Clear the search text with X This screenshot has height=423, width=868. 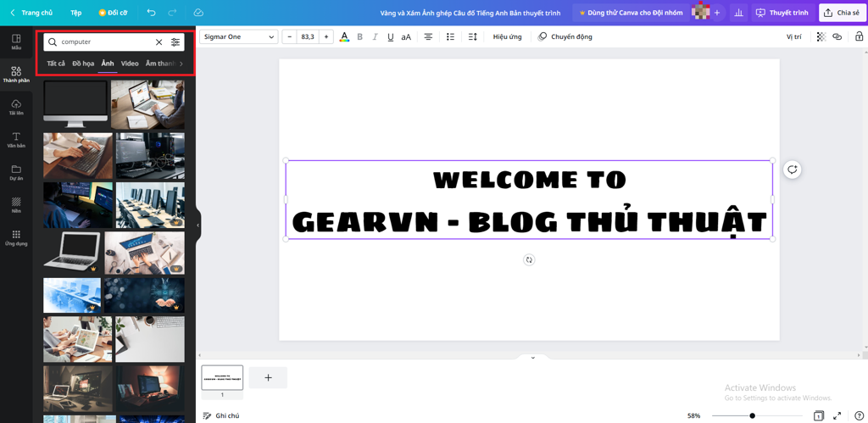pos(159,42)
